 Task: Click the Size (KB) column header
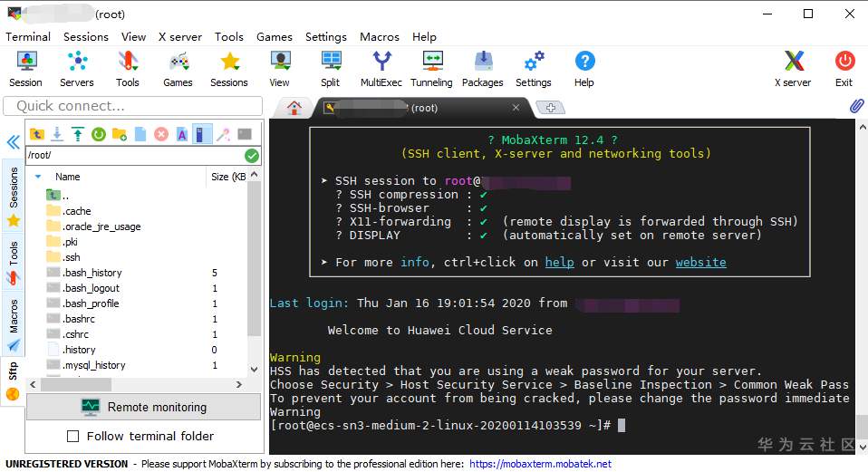227,177
